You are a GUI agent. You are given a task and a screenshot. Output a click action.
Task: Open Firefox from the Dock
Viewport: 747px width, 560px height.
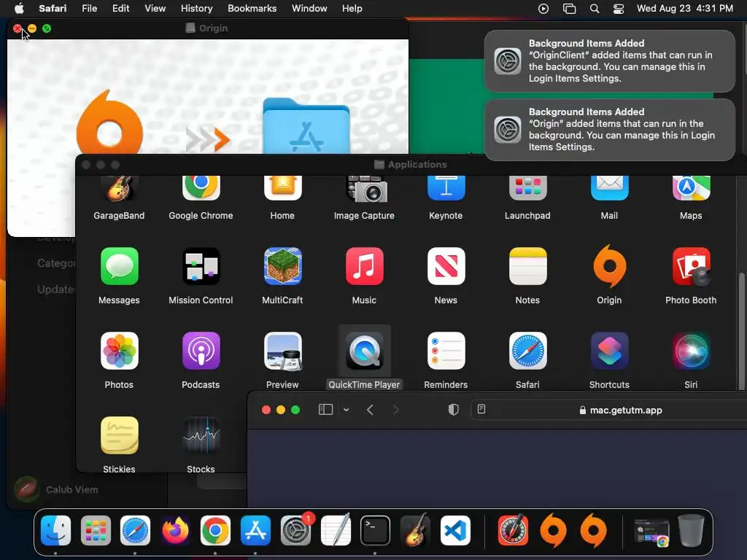(x=175, y=531)
